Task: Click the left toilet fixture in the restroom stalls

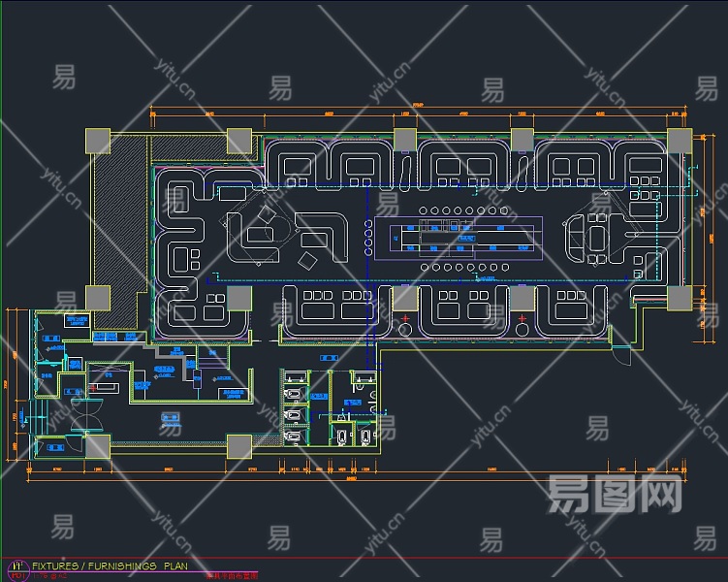Action: [x=342, y=436]
